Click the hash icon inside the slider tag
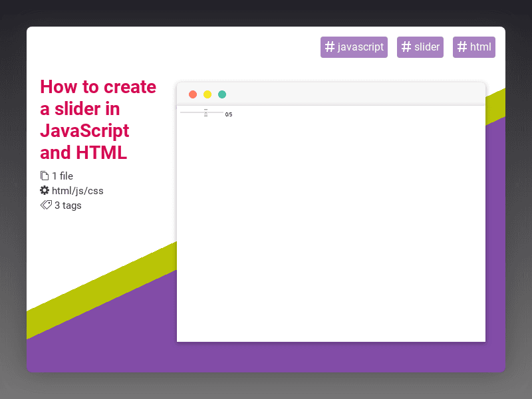The width and height of the screenshot is (532, 399). coord(406,47)
